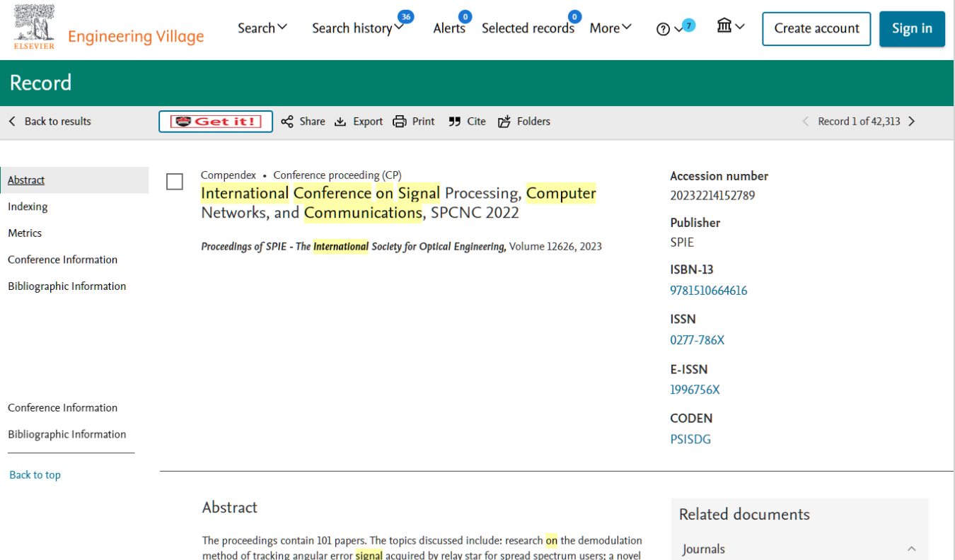Click Back to top link
This screenshot has width=955, height=560.
coord(35,475)
